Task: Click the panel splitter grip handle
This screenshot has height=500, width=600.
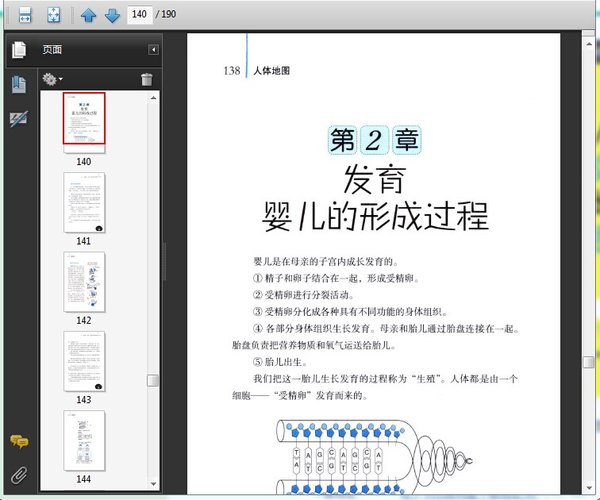Action: pyautogui.click(x=165, y=261)
